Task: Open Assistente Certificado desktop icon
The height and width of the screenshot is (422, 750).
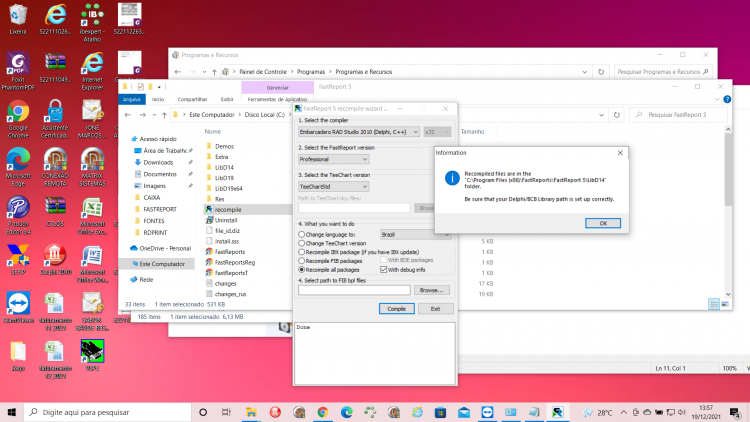Action: (x=55, y=120)
